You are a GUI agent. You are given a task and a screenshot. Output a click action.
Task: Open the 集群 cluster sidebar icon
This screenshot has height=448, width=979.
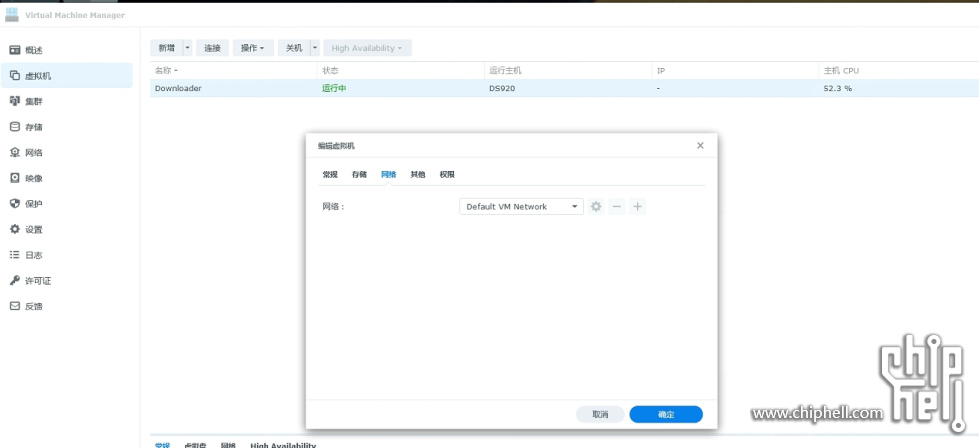15,101
